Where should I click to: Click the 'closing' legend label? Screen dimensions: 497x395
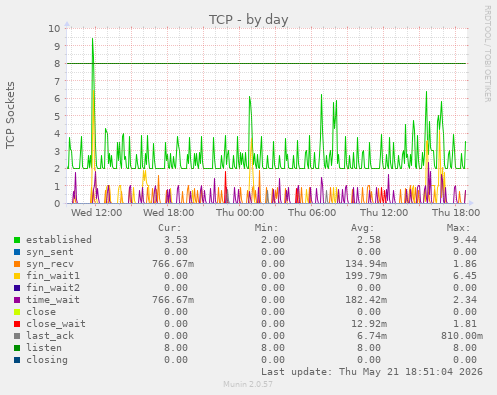pyautogui.click(x=47, y=360)
